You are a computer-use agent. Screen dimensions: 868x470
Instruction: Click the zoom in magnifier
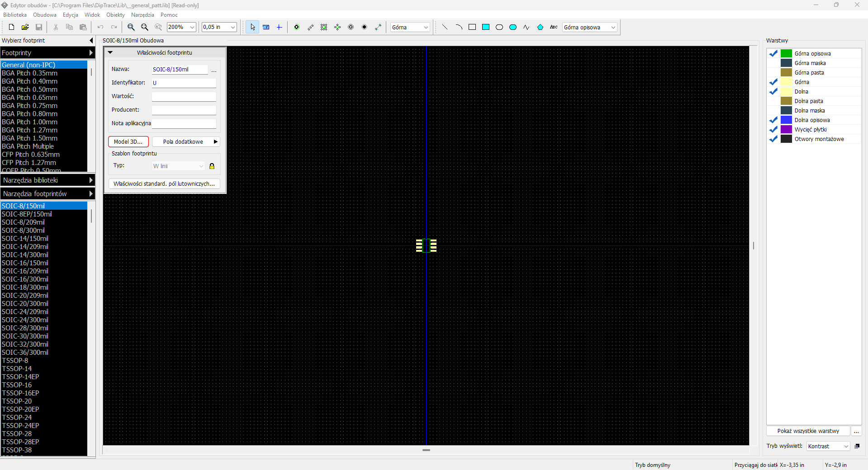[131, 27]
